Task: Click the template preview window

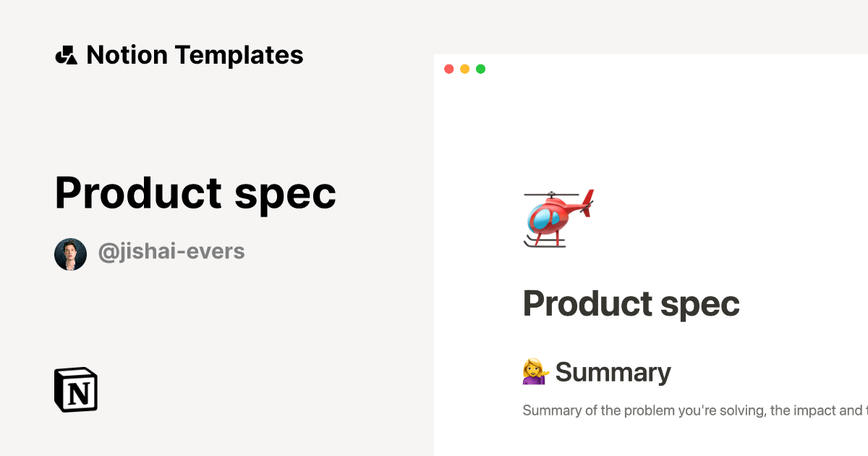Action: (x=651, y=253)
